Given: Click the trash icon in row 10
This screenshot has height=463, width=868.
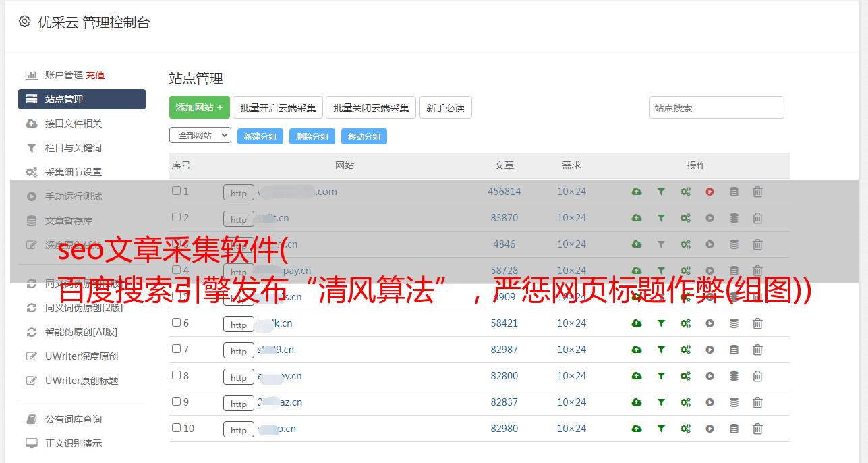Looking at the screenshot, I should (757, 429).
